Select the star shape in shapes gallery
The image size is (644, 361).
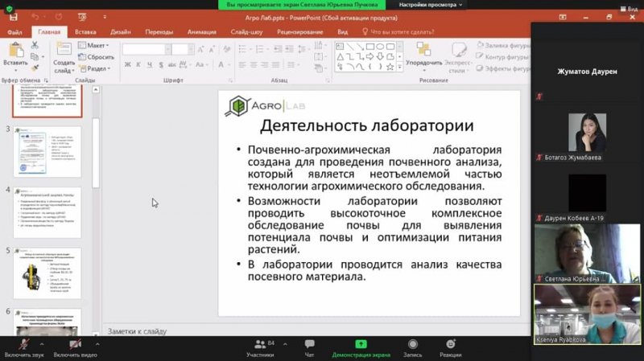coord(390,67)
